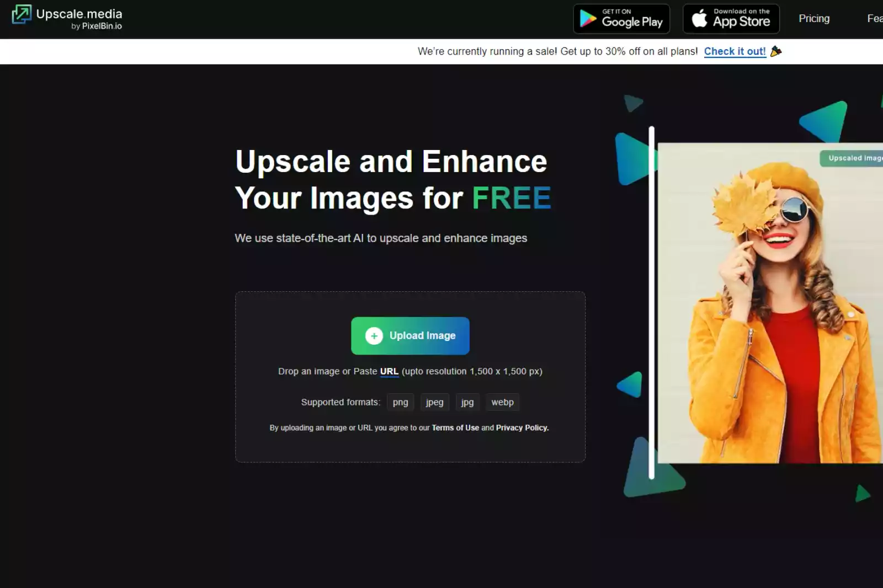Click the Upload Image button
This screenshot has height=588, width=883.
(410, 335)
